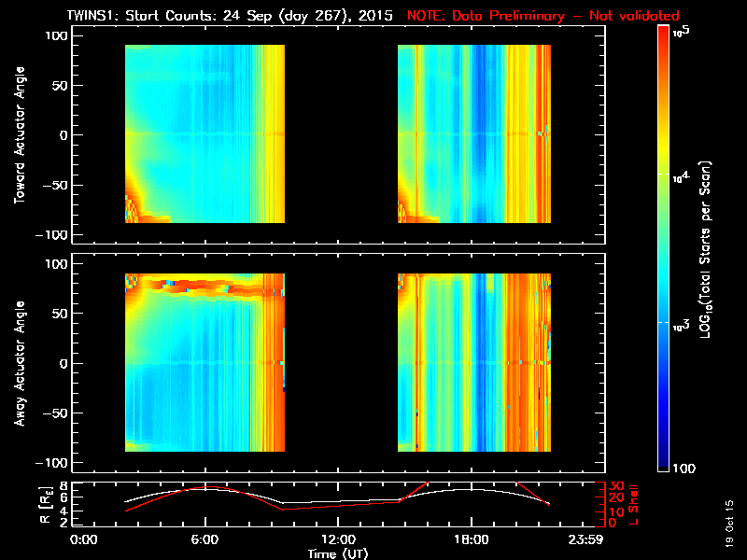Click the 0:00 time axis tick label
This screenshot has height=560, width=747.
click(x=83, y=540)
